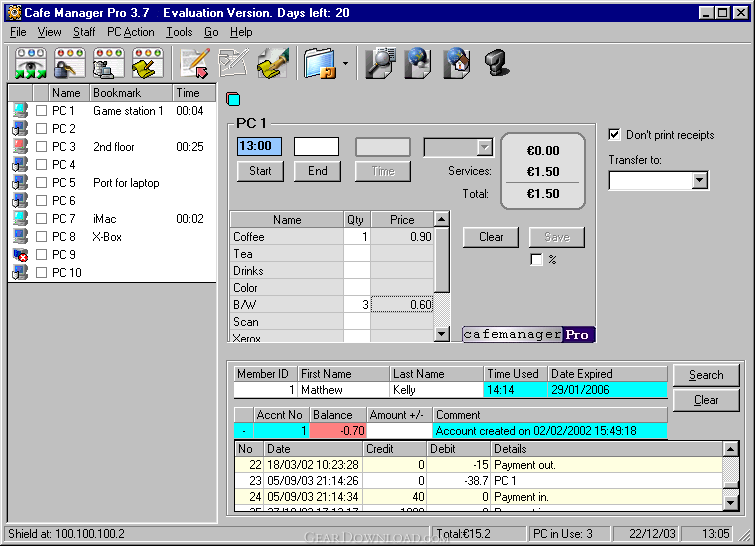Click the Save button

tap(557, 237)
